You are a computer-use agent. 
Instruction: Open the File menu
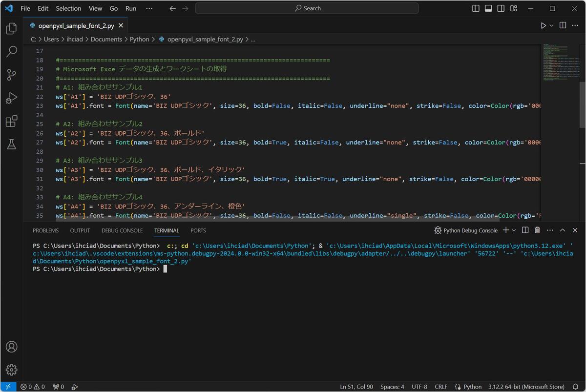pyautogui.click(x=25, y=8)
